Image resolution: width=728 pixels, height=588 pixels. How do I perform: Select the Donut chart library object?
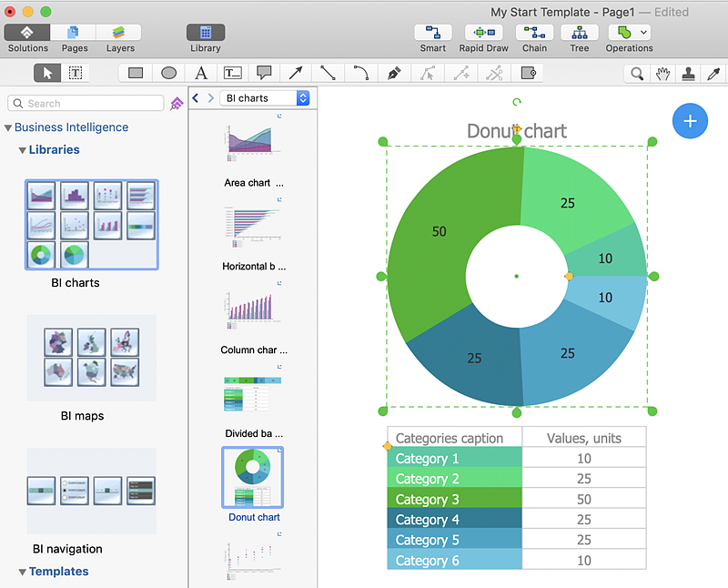[253, 478]
